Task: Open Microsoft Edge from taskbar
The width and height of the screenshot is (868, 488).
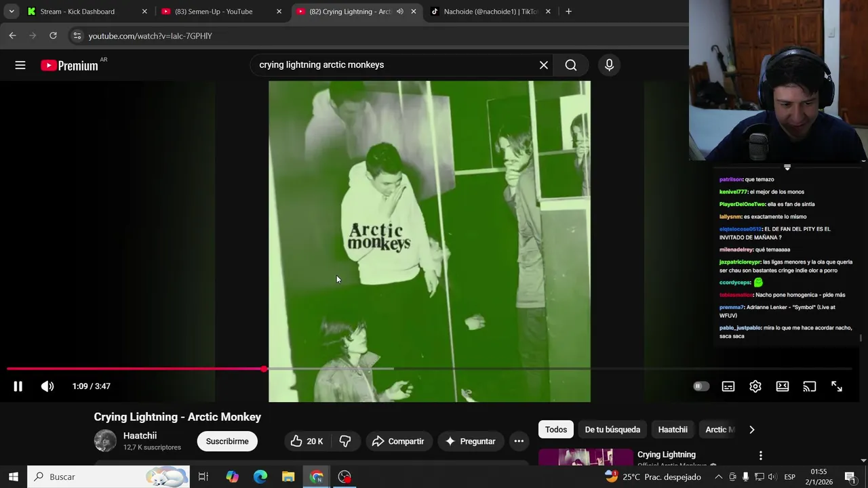Action: coord(260,476)
